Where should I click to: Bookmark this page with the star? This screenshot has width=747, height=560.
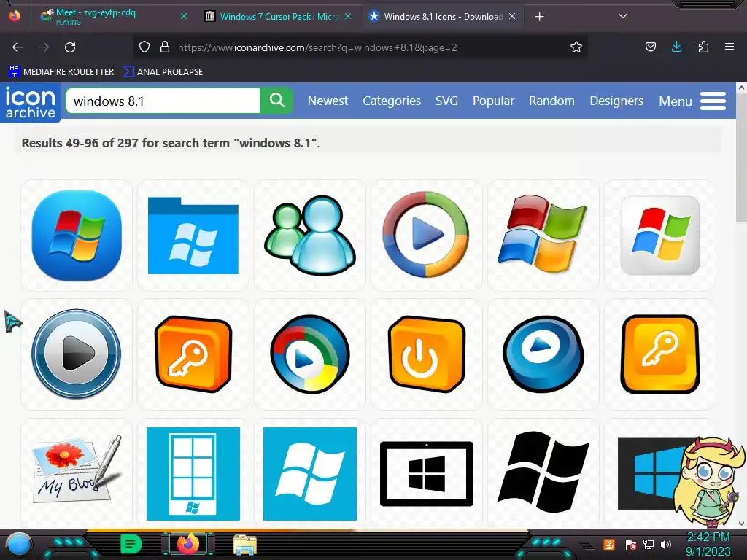(576, 47)
